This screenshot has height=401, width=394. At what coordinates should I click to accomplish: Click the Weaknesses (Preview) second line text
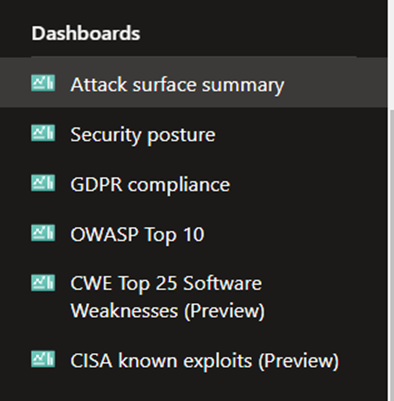pyautogui.click(x=168, y=311)
